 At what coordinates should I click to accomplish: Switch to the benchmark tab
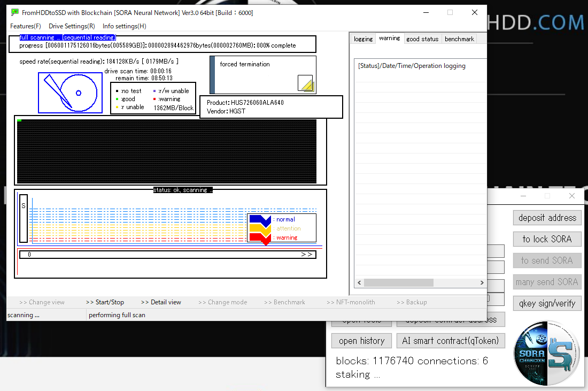click(459, 39)
